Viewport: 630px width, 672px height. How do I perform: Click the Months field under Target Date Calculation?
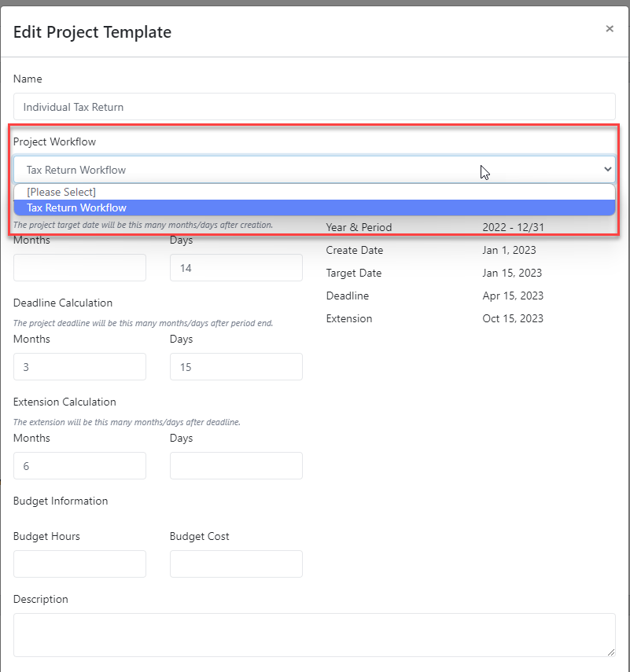coord(79,267)
